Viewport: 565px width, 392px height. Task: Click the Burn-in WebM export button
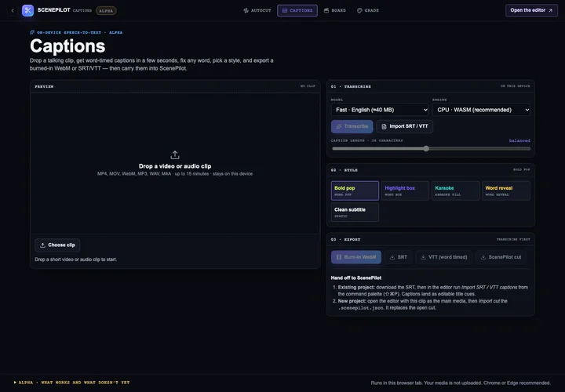[x=356, y=257]
